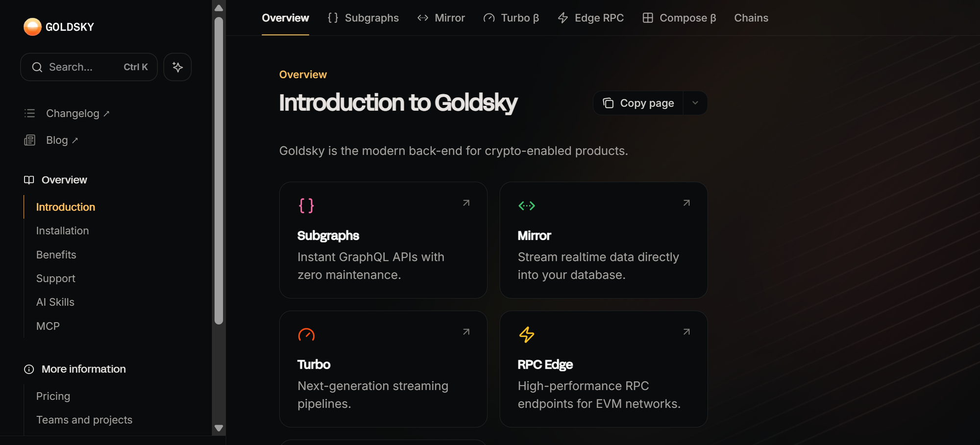This screenshot has height=445, width=980.
Task: Open the Copy page dropdown chevron
Action: pyautogui.click(x=695, y=103)
